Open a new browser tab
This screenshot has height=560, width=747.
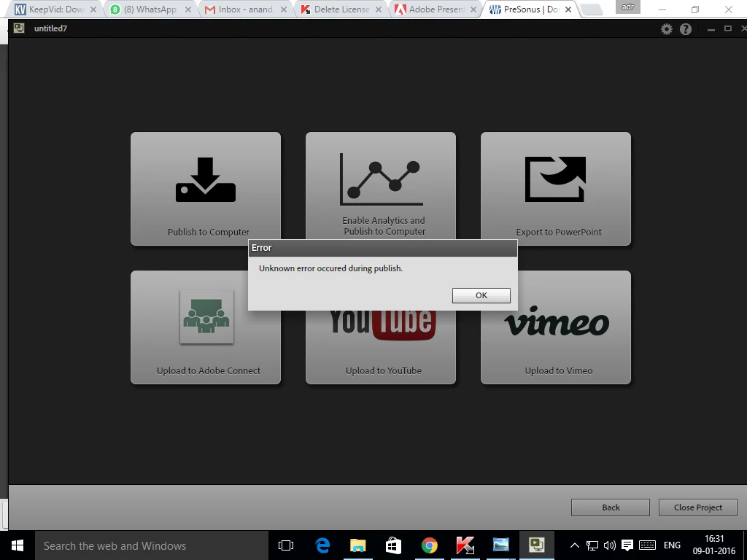[592, 9]
